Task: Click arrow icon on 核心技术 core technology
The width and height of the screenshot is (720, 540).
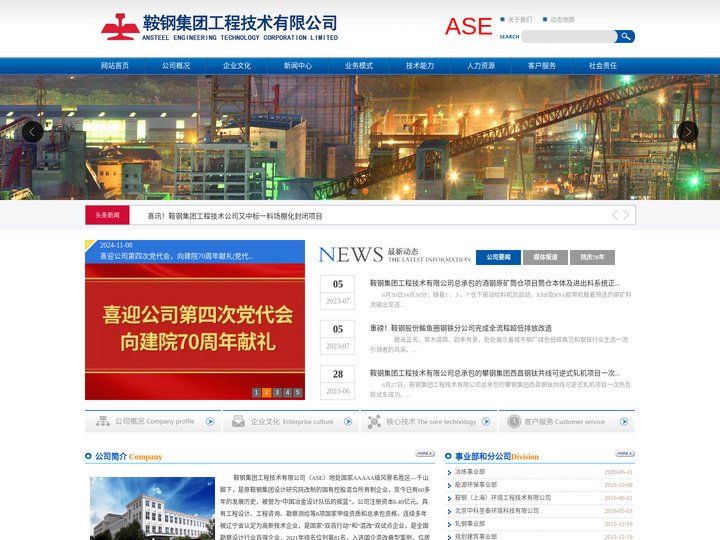Action: coord(486,422)
